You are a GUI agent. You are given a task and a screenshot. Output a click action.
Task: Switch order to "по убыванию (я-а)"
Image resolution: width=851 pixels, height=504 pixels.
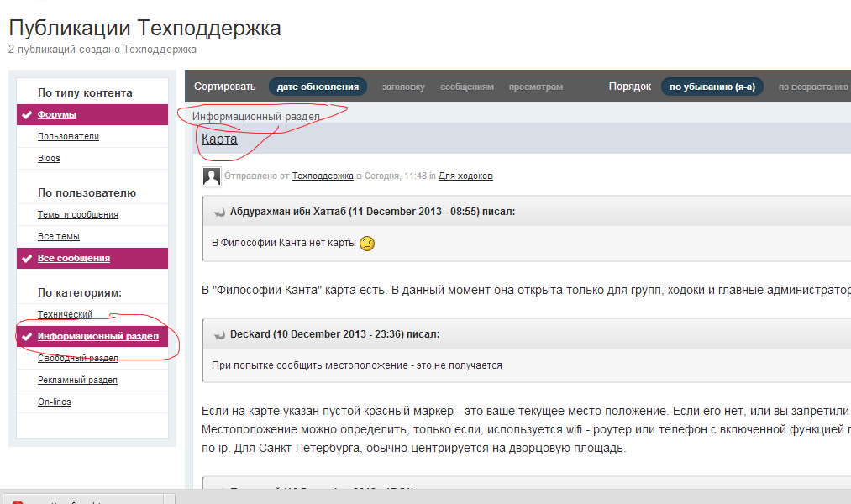click(712, 87)
